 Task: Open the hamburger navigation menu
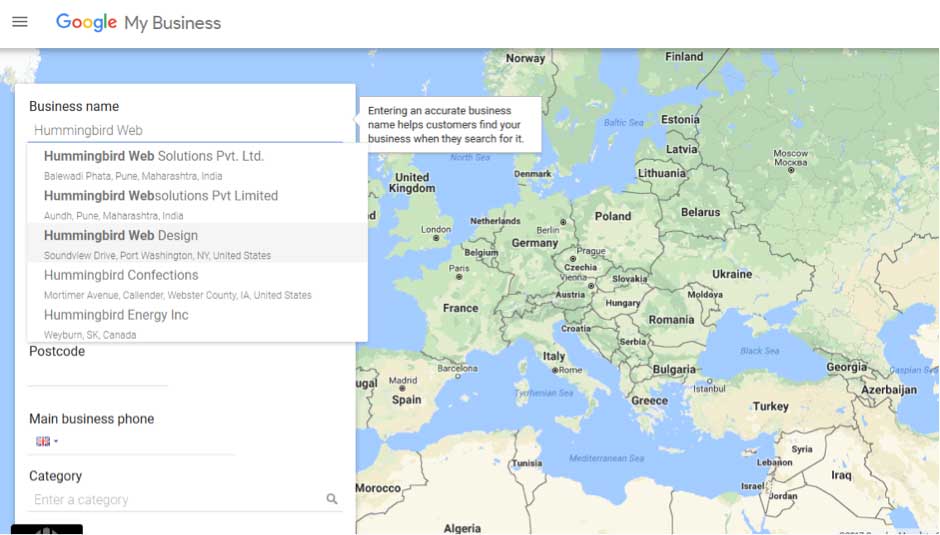(x=20, y=22)
